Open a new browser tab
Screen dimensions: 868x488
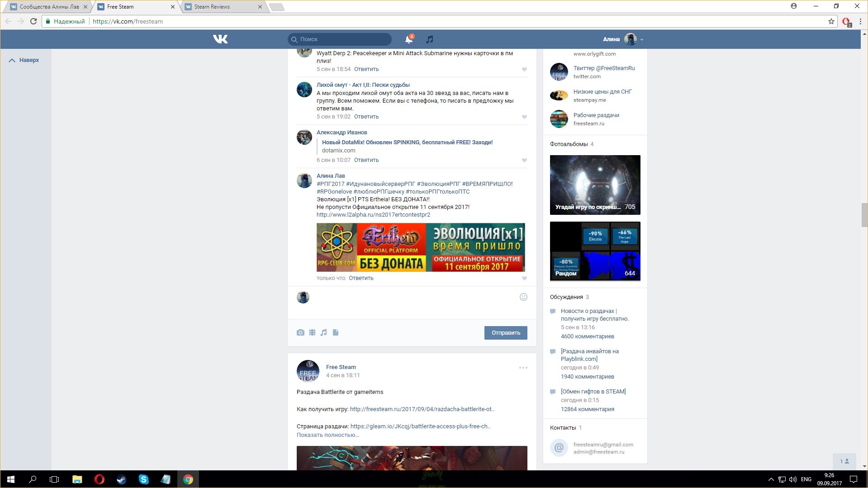point(276,7)
